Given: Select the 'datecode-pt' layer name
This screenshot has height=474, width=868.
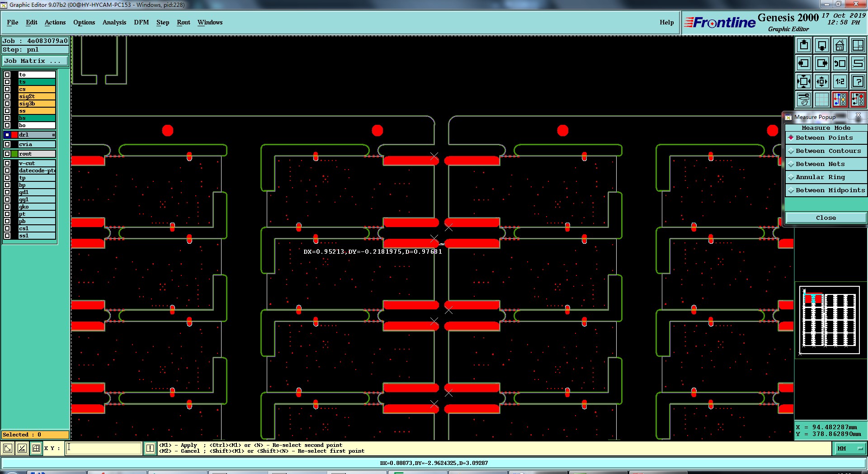Looking at the screenshot, I should point(37,171).
